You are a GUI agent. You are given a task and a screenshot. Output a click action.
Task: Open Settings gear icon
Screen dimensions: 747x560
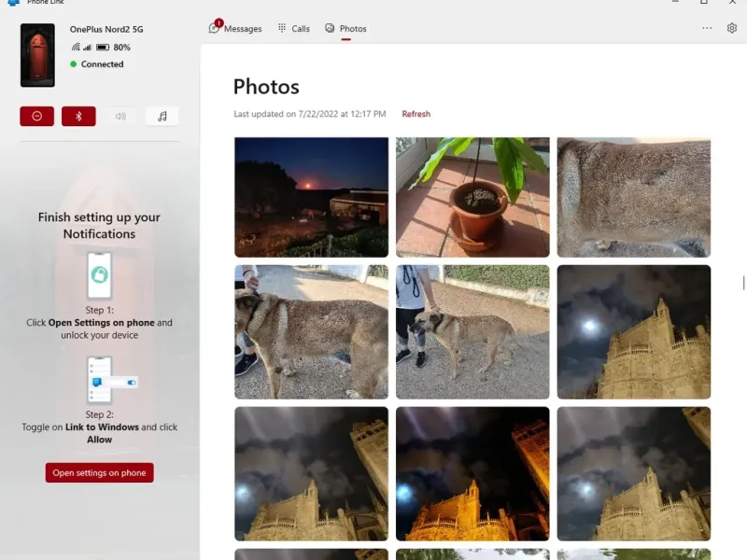(x=732, y=28)
